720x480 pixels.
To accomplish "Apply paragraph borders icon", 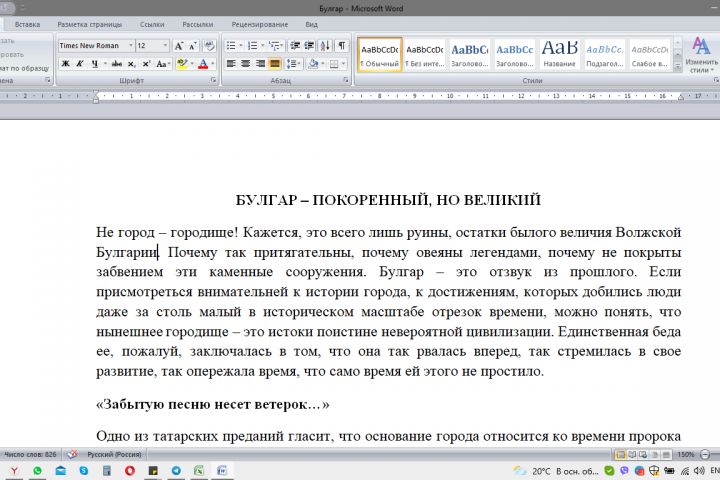I will [x=334, y=64].
